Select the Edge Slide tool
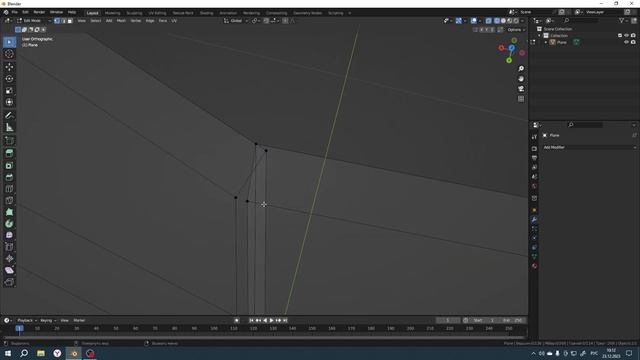The width and height of the screenshot is (640, 360). click(x=9, y=247)
